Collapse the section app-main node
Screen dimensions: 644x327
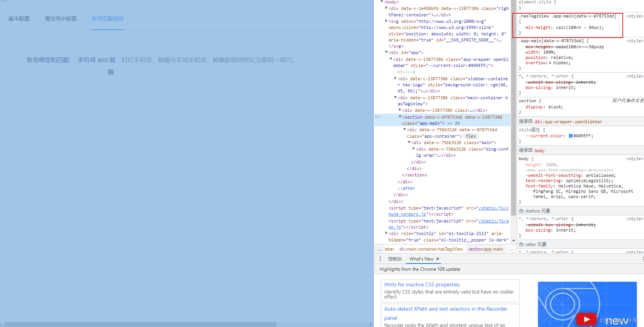(400, 117)
